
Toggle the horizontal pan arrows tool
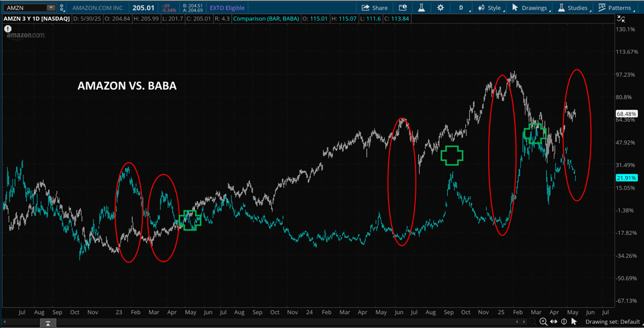554,321
